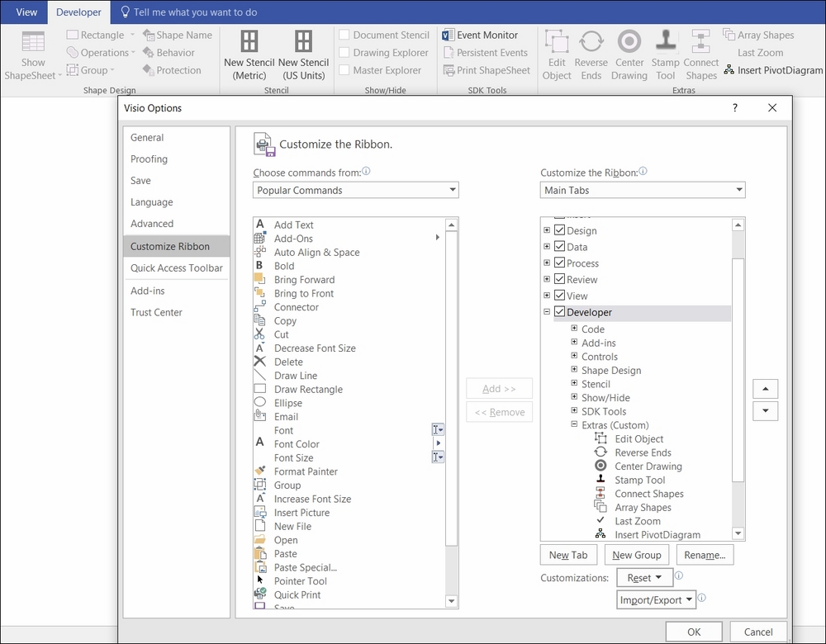Open the Import/Export dropdown
The height and width of the screenshot is (644, 826).
[x=656, y=599]
